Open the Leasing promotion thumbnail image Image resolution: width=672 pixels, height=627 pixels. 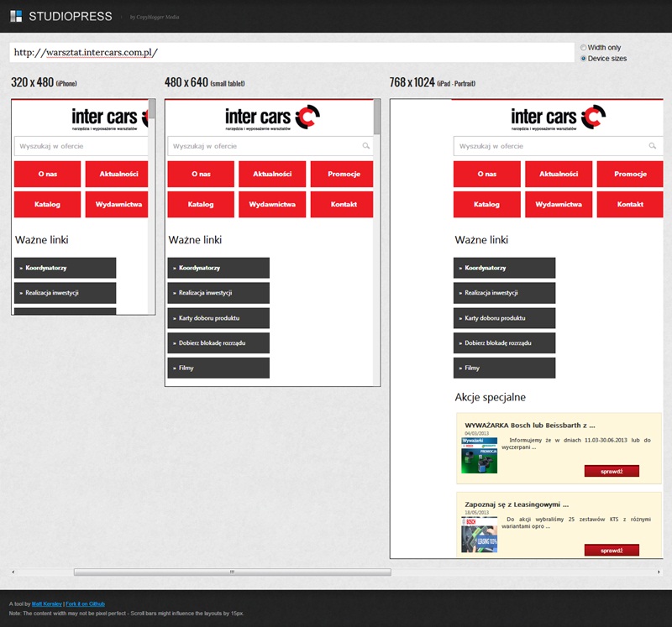point(479,534)
